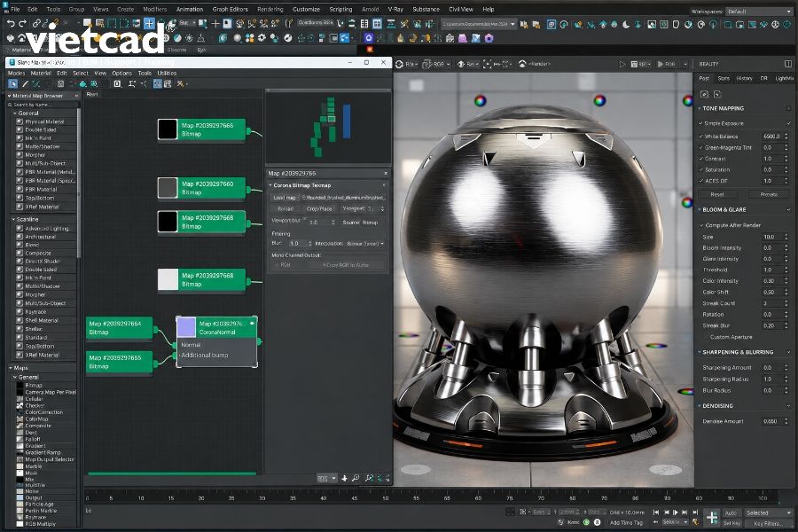Click the grey swatch on Map #2039297660 node
This screenshot has width=798, height=532.
click(168, 188)
